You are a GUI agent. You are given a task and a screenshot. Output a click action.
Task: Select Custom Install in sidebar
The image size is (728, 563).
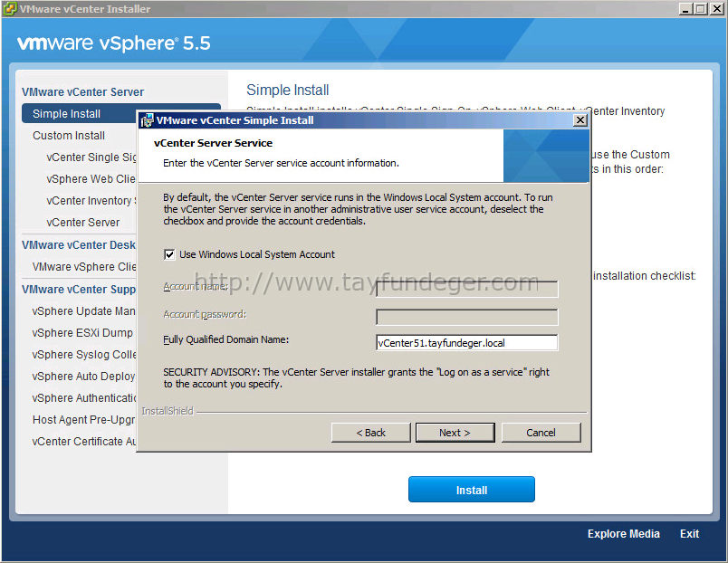(x=69, y=136)
